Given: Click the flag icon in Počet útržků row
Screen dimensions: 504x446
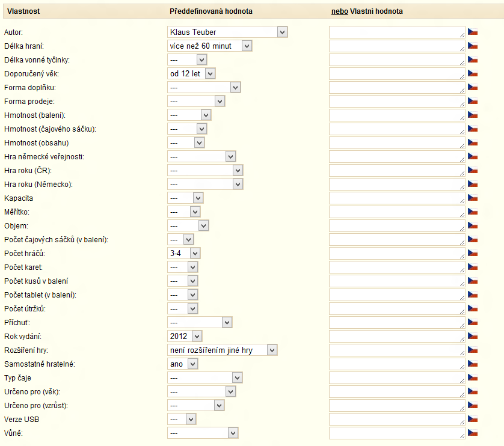Looking at the screenshot, I should (473, 308).
